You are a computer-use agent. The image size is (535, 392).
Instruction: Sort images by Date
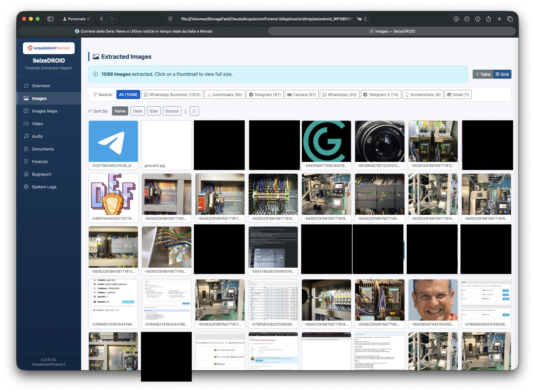pos(137,111)
